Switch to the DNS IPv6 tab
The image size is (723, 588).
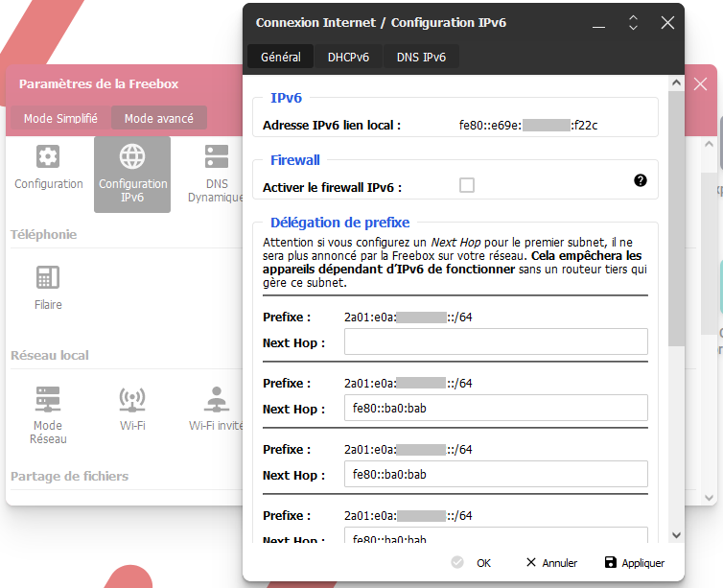[421, 57]
